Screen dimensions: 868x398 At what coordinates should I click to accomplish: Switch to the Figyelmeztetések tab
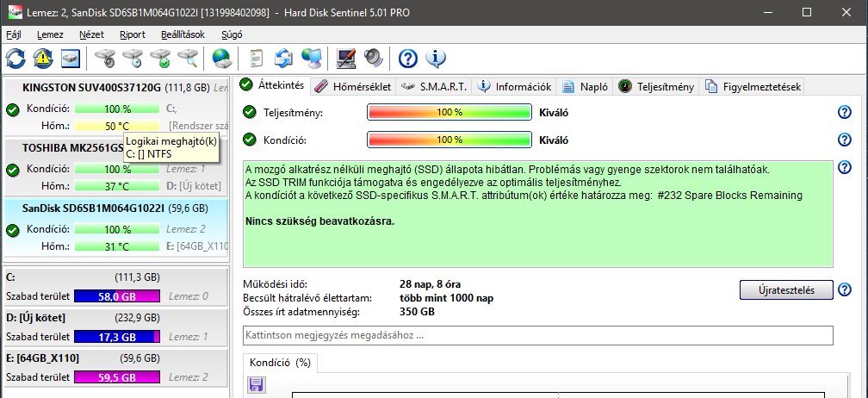point(753,87)
